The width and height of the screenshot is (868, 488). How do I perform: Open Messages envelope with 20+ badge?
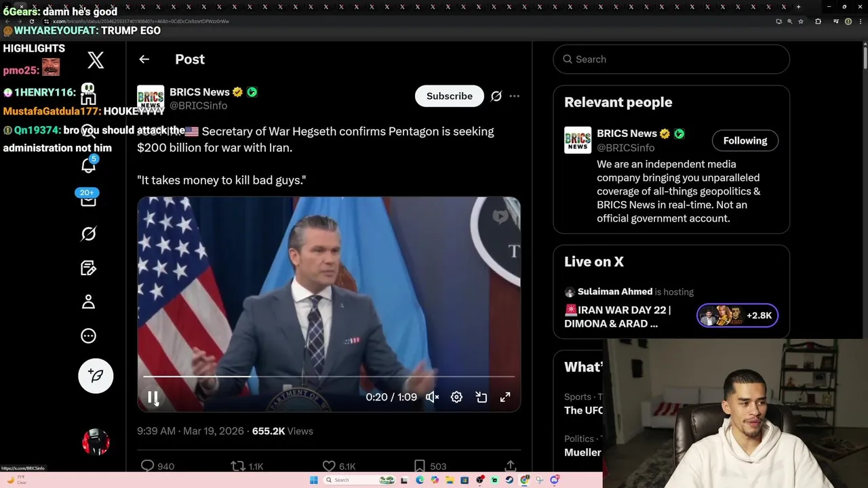tap(88, 200)
